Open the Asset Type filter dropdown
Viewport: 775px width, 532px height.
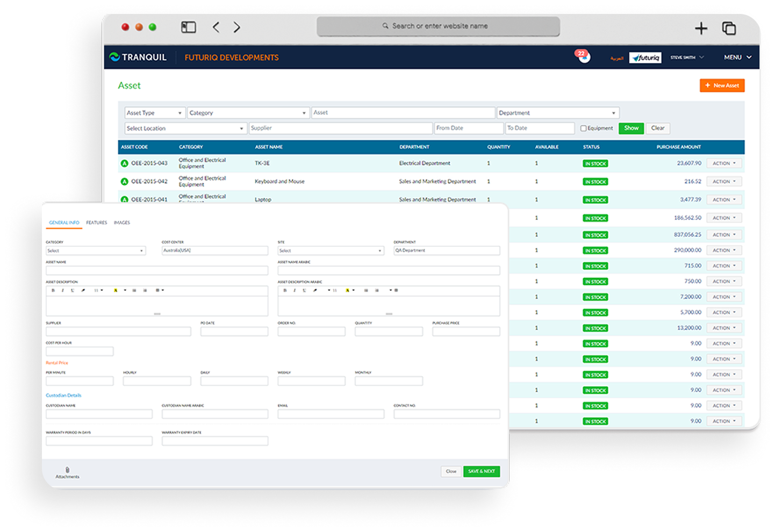coord(155,113)
